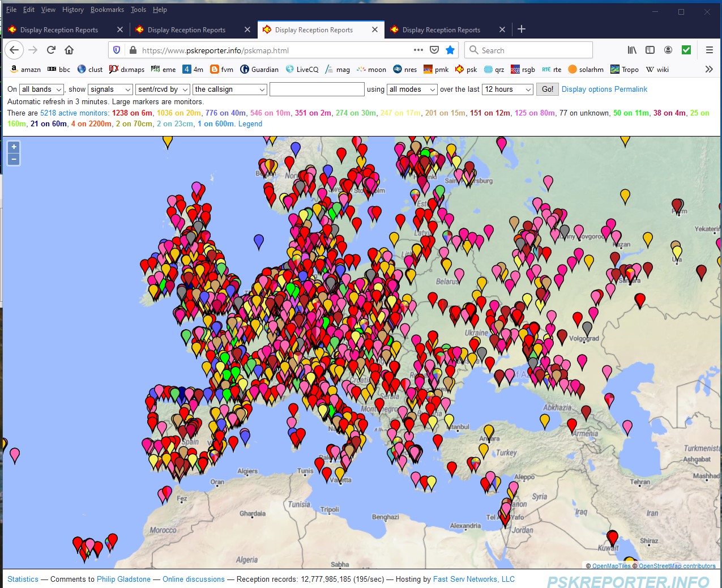Toggle the bookmark star for this page
722x588 pixels.
[450, 50]
